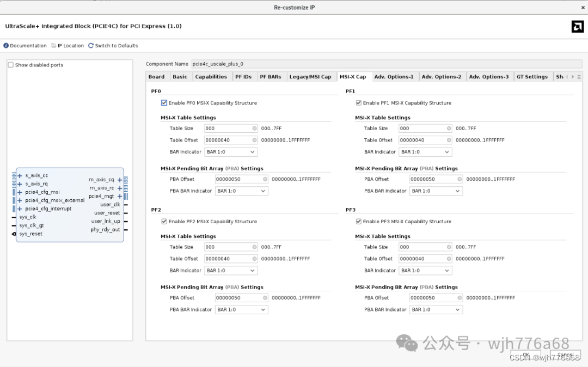Clear the PF3 Table Size field icon
The width and height of the screenshot is (588, 367).
click(449, 247)
